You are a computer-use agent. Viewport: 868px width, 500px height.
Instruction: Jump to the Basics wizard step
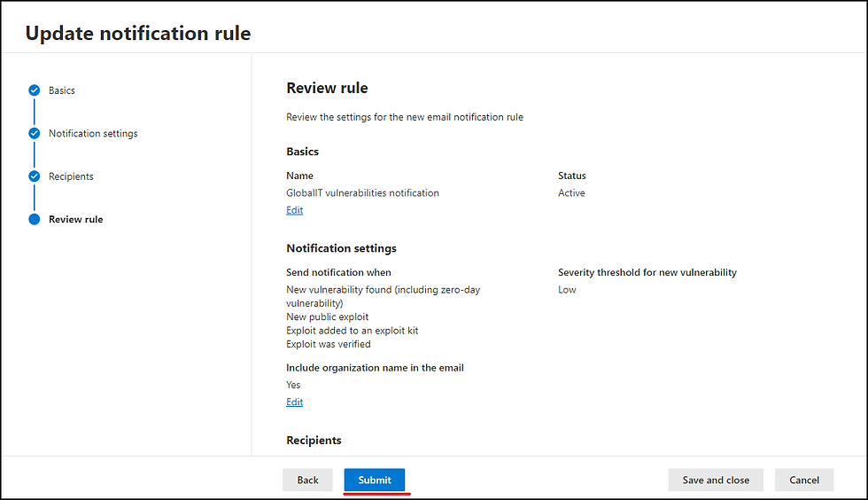[61, 90]
